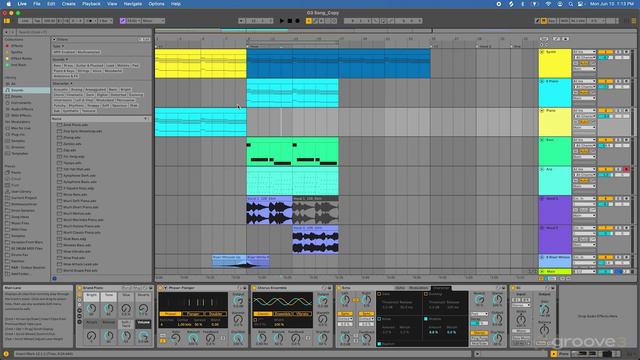Filter browser by Acoustic tag
Viewport: 640px width, 360px height.
(61, 89)
